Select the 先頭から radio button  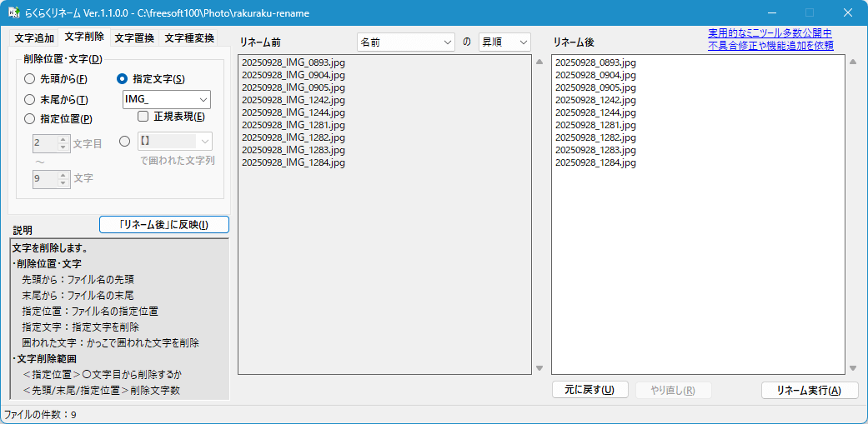(30, 79)
